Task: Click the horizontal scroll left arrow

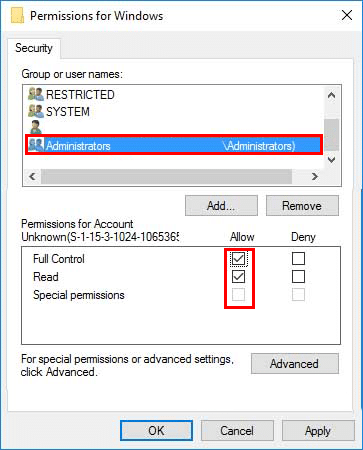Action: point(32,176)
